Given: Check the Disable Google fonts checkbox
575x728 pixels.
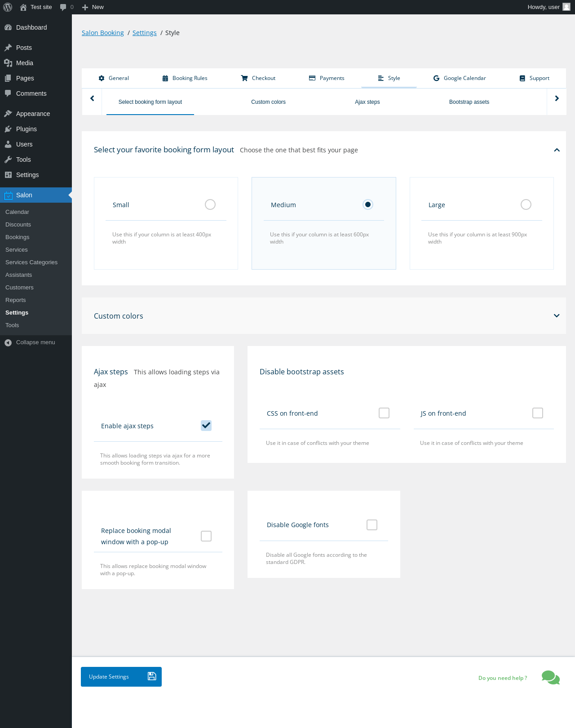Looking at the screenshot, I should [372, 525].
